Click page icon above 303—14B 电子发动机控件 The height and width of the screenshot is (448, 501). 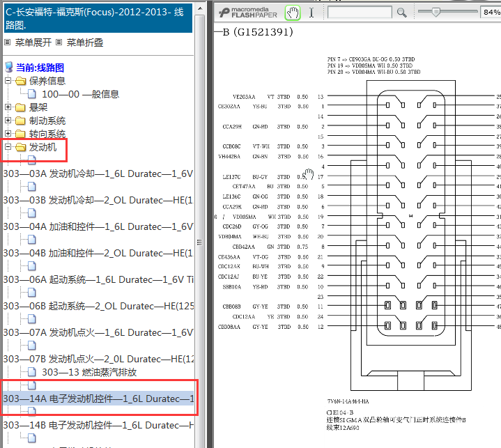coord(31,412)
